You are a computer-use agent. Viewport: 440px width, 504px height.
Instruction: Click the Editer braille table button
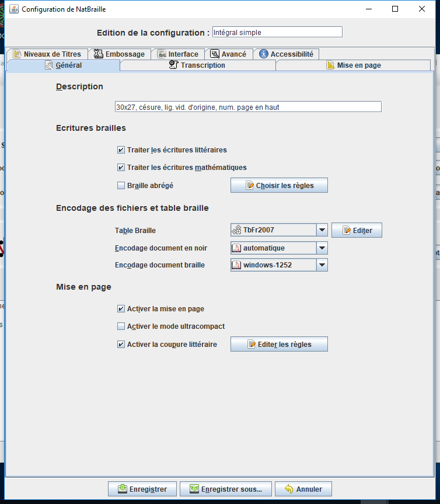point(357,230)
